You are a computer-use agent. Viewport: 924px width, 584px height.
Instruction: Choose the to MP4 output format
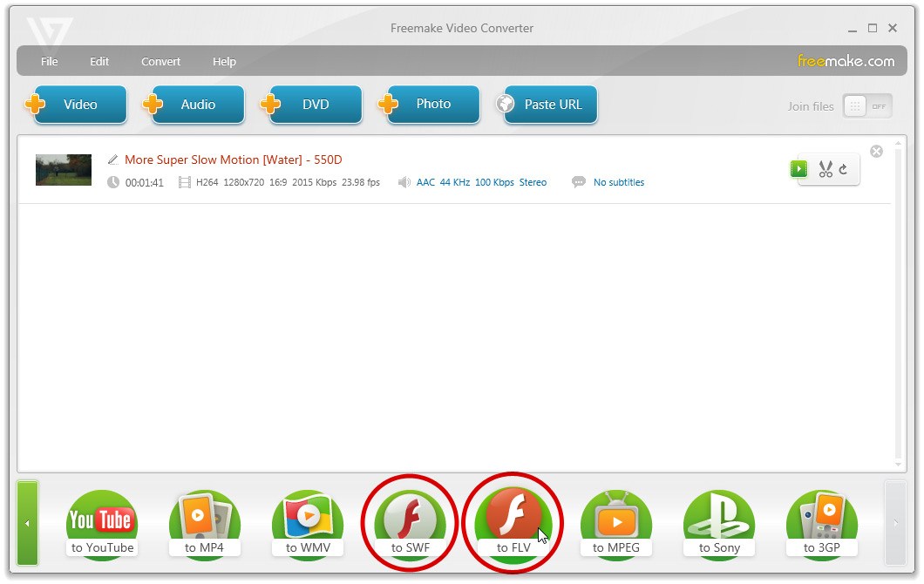[x=205, y=525]
